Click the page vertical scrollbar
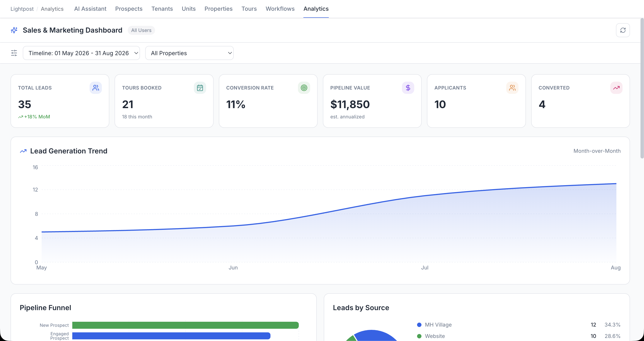 click(642, 88)
